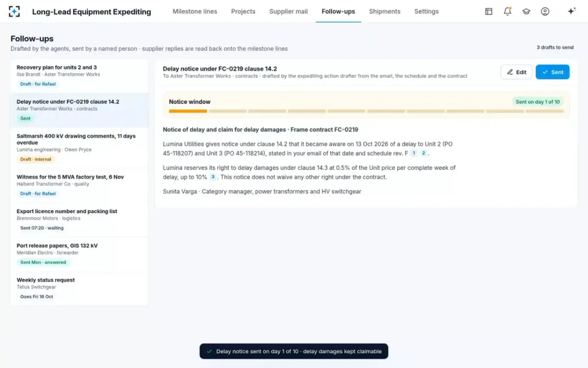Viewport: 588px width, 368px height.
Task: Open citation reference 3
Action: [213, 177]
